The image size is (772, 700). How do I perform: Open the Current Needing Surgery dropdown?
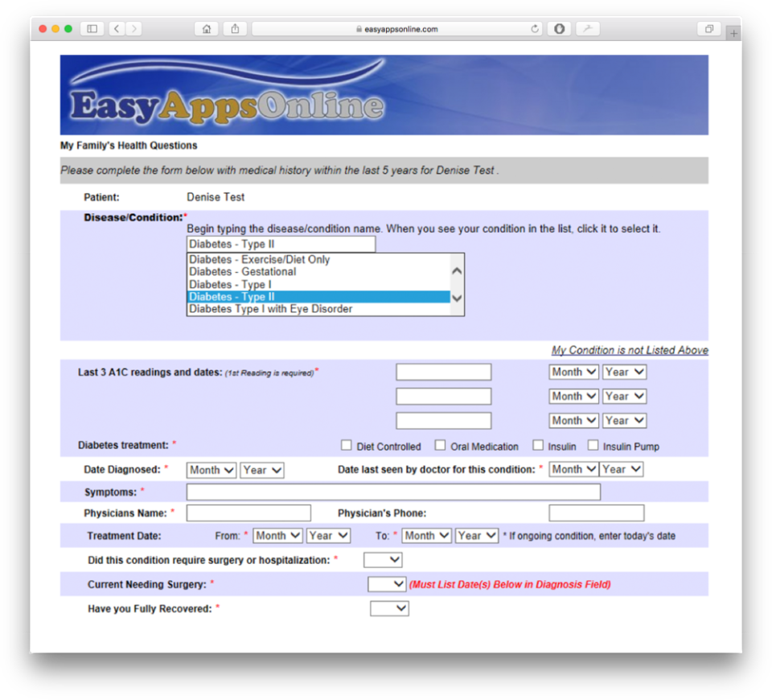pos(386,584)
